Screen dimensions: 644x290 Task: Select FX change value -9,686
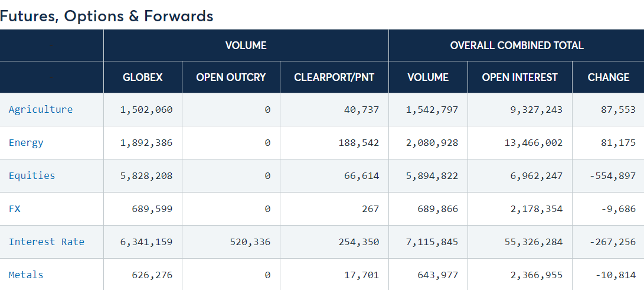point(618,209)
